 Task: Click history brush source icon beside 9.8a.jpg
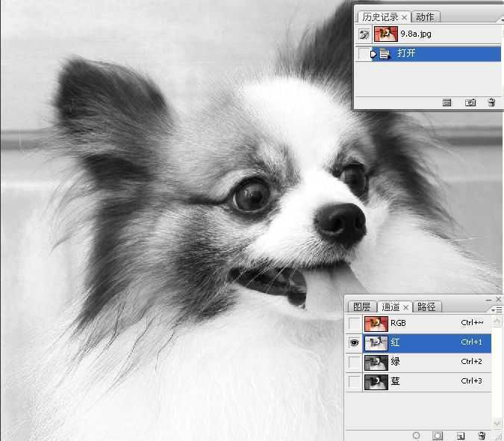pos(364,34)
